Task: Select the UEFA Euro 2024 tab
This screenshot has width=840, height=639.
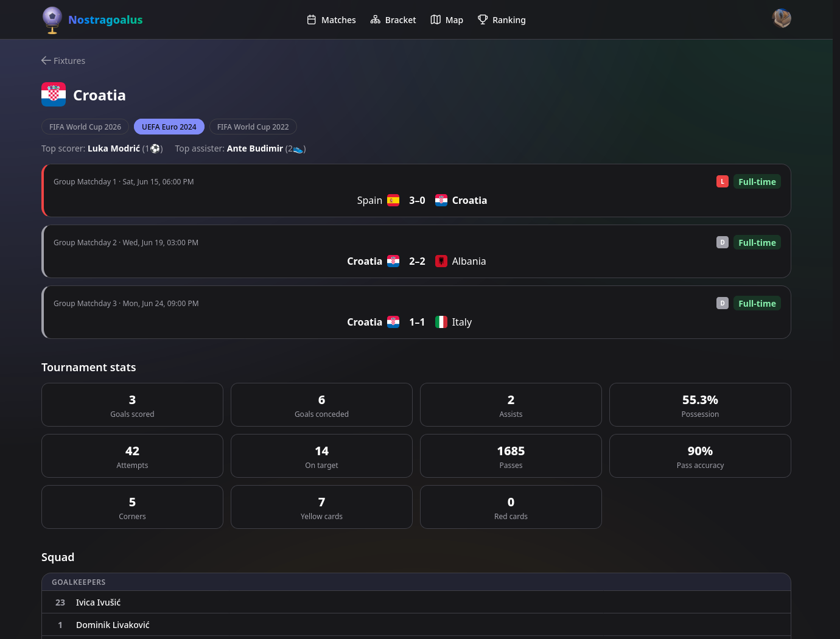Action: click(x=169, y=127)
